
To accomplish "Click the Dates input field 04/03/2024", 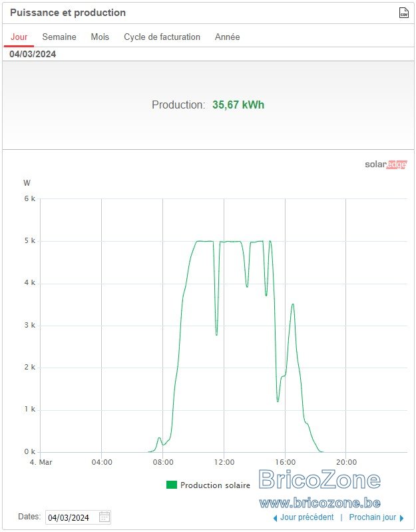I will tap(78, 517).
